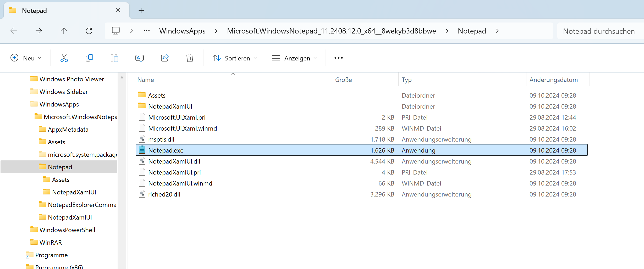Image resolution: width=644 pixels, height=269 pixels.
Task: Select the Microsoft.UI.Xaml.winmd file name
Action: click(x=183, y=128)
